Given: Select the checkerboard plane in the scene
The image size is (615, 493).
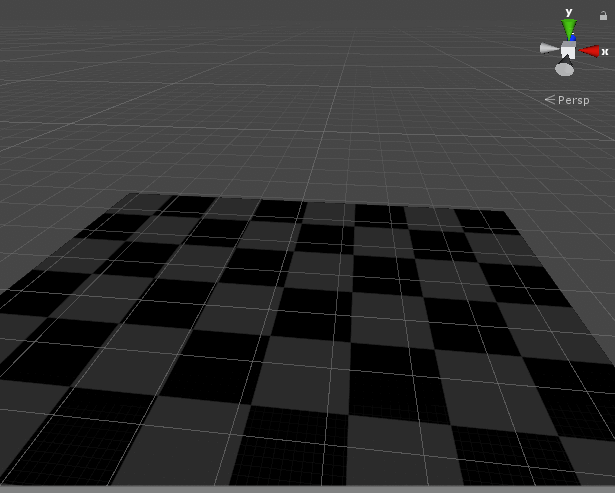Looking at the screenshot, I should pos(308,340).
